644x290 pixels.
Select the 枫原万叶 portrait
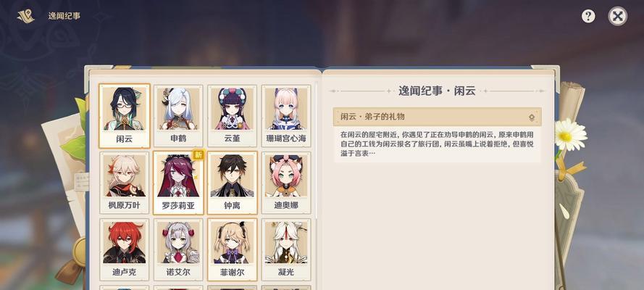124,183
